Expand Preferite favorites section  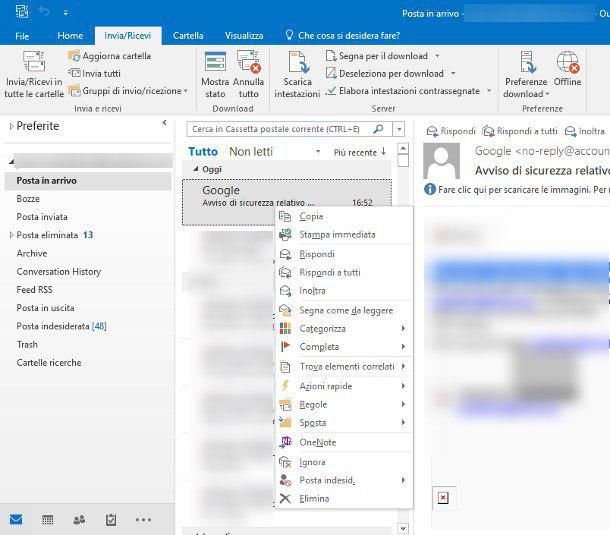tap(11, 126)
